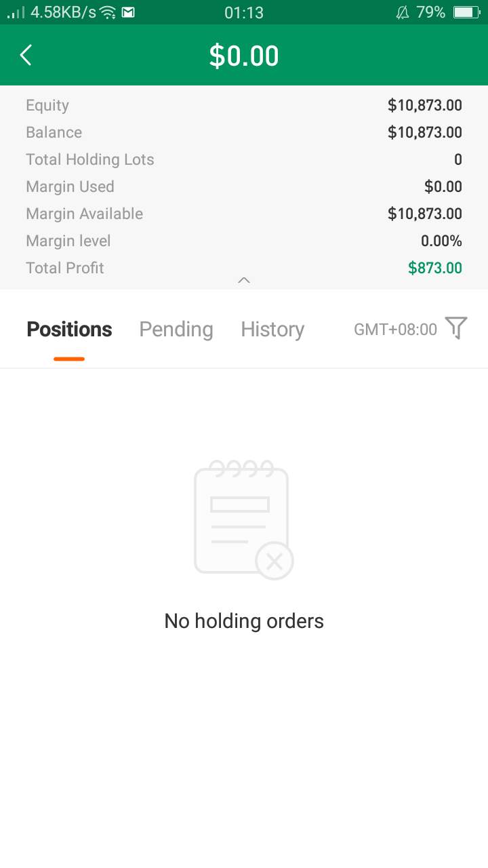The height and width of the screenshot is (868, 488).
Task: Collapse the account summary chevron
Action: (x=244, y=280)
